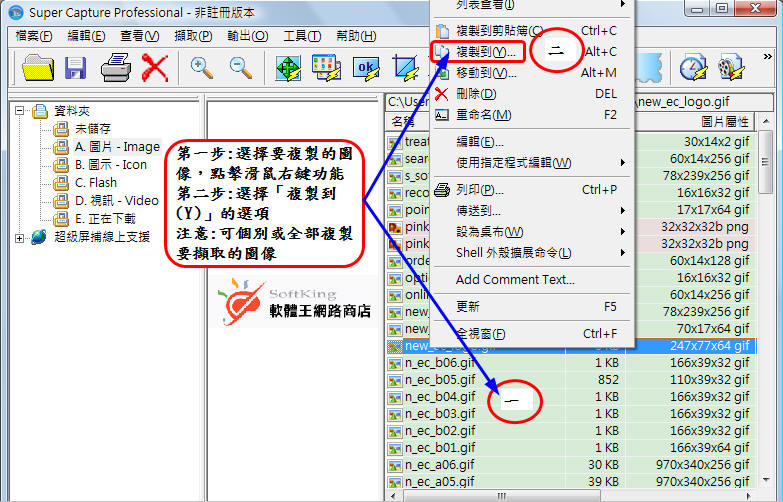The image size is (783, 502).
Task: Open the 擷取(P) menu in menu bar
Action: (192, 36)
